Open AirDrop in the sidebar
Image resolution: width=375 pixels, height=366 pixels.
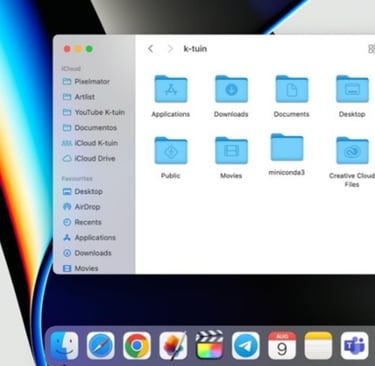tap(82, 207)
